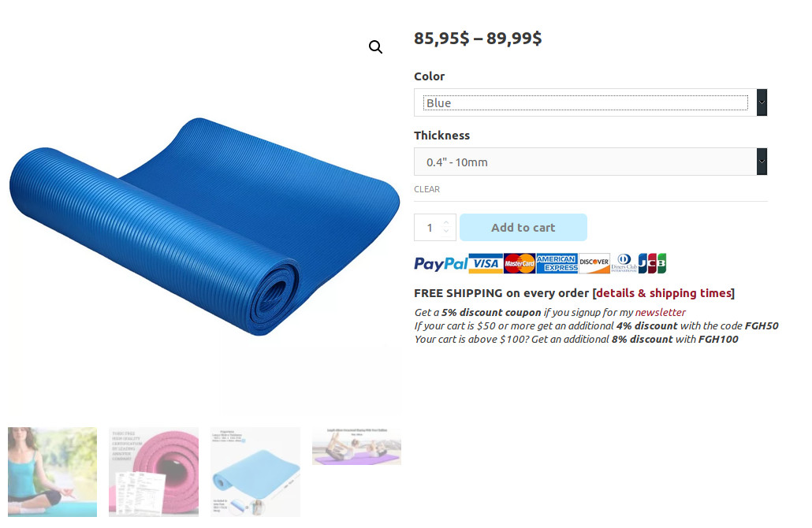Select the Discover card logo
812x528 pixels.
(x=594, y=262)
